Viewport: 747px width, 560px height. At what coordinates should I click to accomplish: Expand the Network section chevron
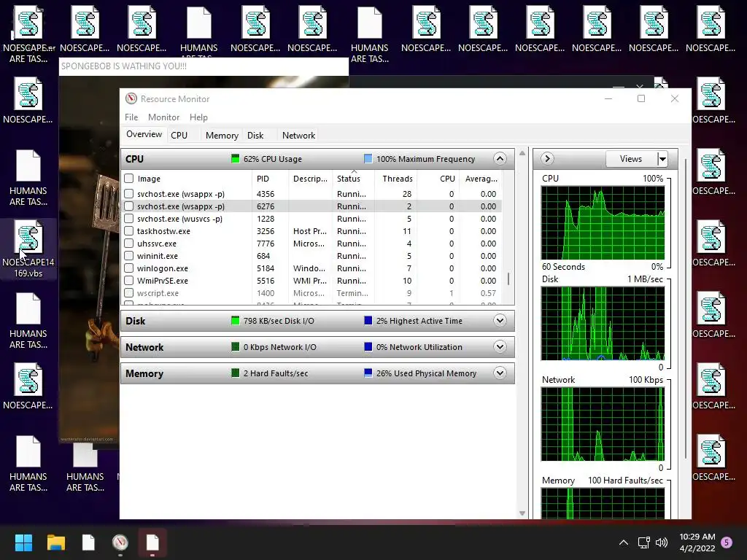(x=500, y=346)
